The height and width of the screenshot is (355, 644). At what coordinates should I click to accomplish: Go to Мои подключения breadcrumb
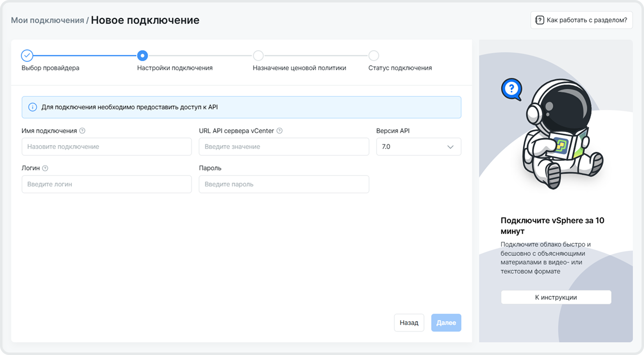click(47, 20)
